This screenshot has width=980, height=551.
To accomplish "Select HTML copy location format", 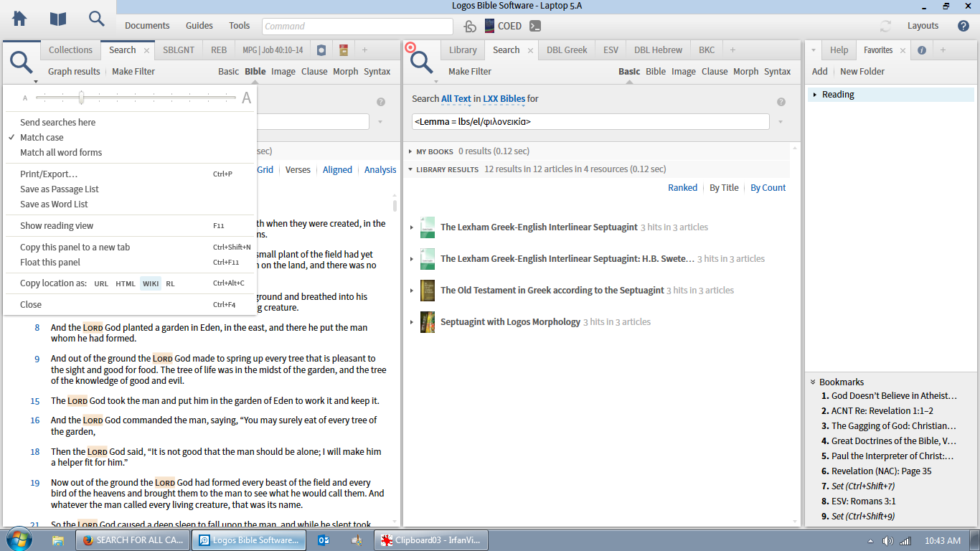I will click(x=126, y=283).
